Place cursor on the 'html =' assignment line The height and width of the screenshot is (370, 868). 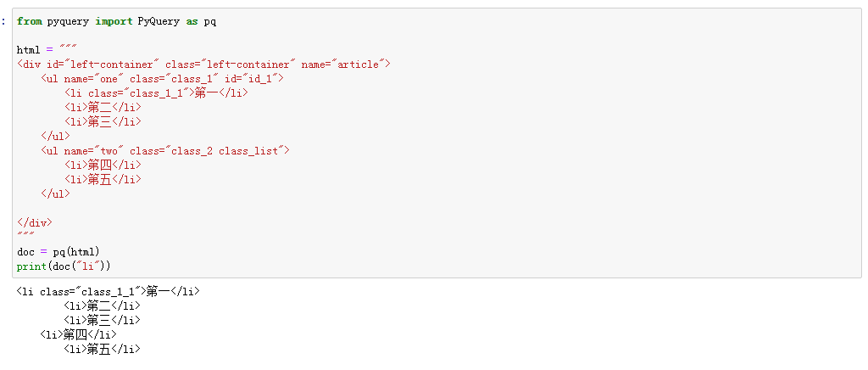47,50
